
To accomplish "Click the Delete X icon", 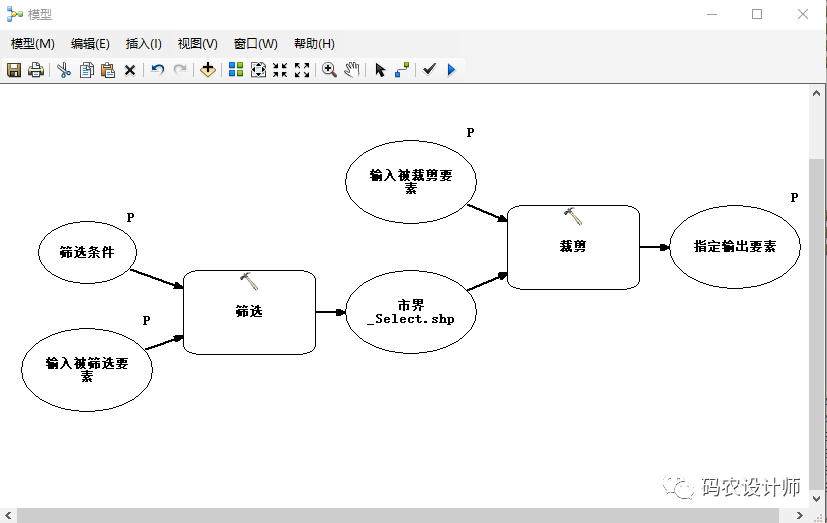I will [130, 70].
